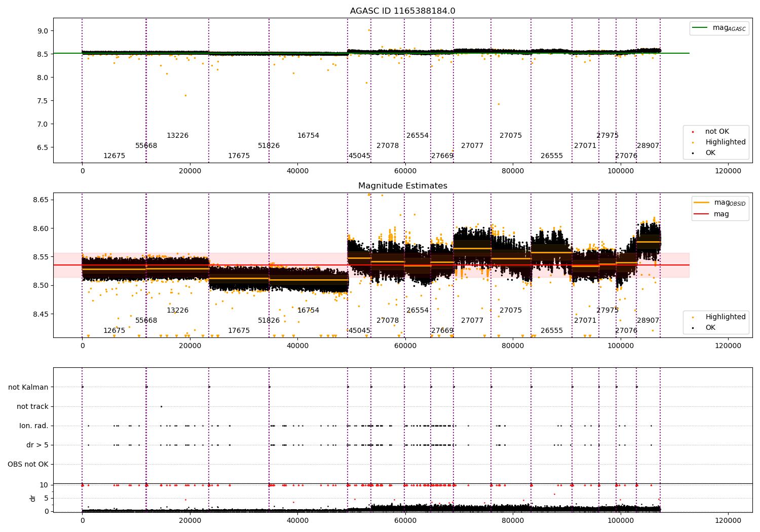Click obsid label 27669 in top plot
The height and width of the screenshot is (532, 760).
pyautogui.click(x=442, y=156)
